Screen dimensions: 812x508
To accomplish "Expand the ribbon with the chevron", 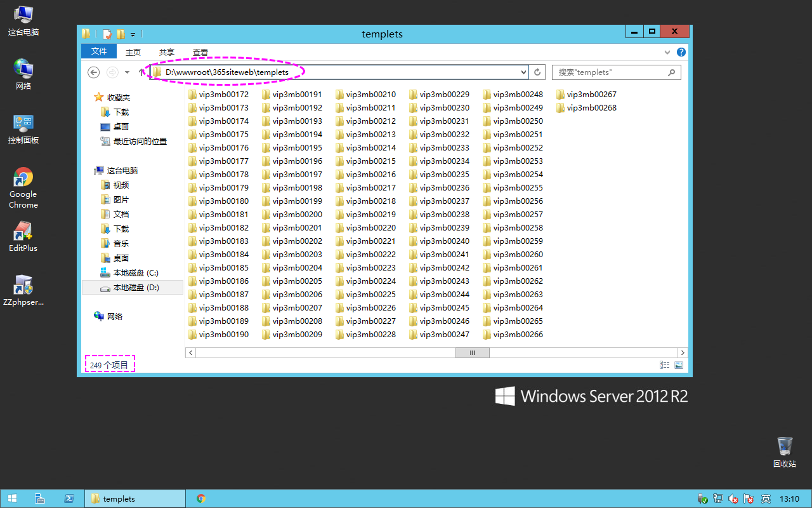I will point(667,52).
